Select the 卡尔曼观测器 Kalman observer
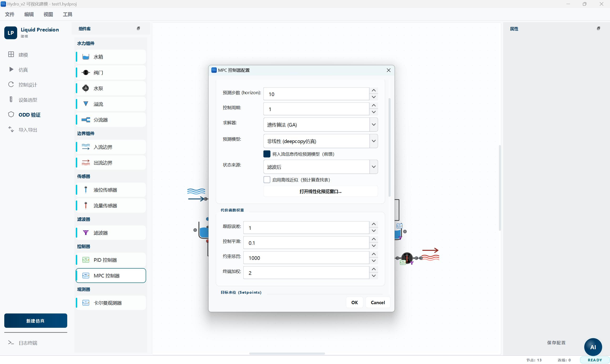Viewport: 610px width, 364px height. 111,303
